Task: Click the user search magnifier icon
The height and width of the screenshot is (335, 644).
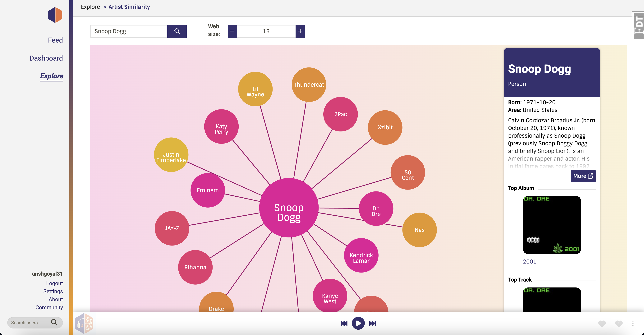Action: [x=54, y=322]
